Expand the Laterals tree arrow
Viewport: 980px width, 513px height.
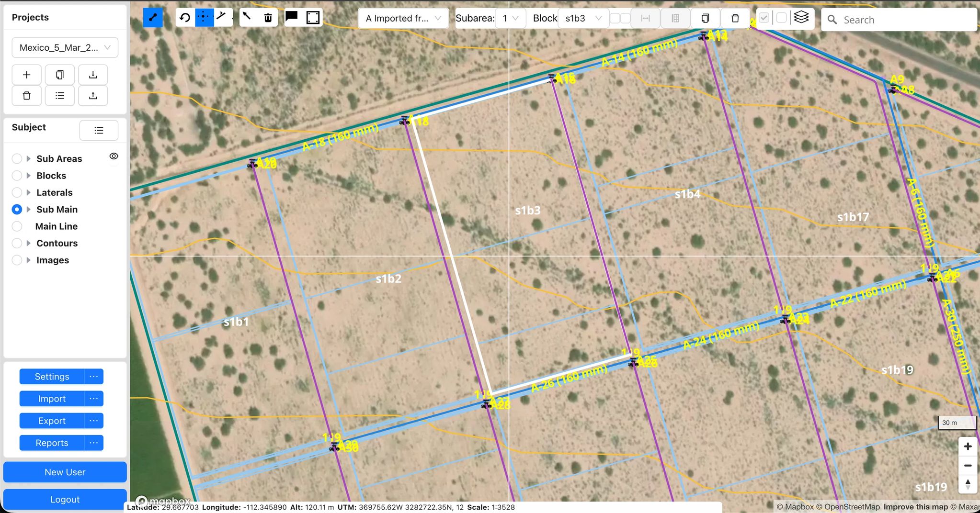(x=29, y=192)
